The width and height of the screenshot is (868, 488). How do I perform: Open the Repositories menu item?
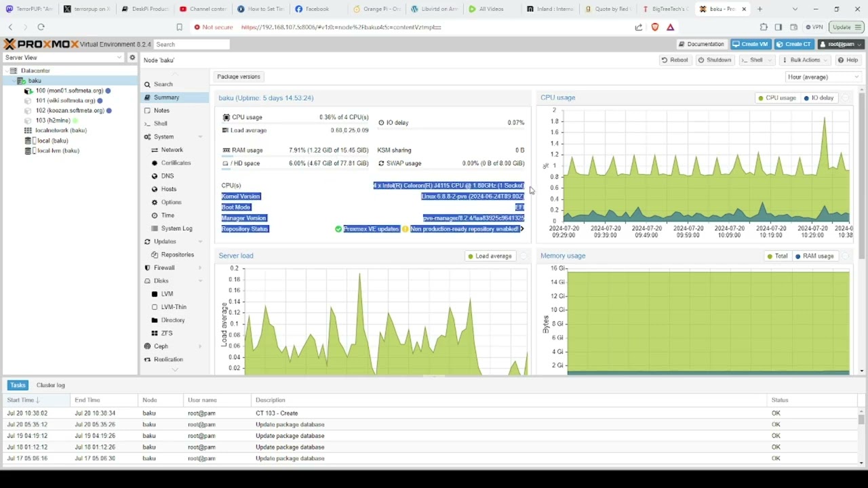[175, 254]
